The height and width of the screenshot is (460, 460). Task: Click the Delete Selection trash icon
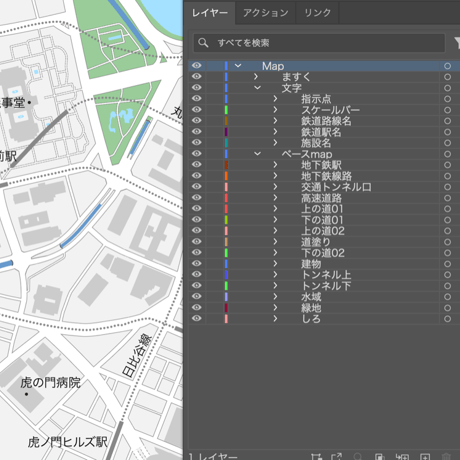tap(446, 457)
